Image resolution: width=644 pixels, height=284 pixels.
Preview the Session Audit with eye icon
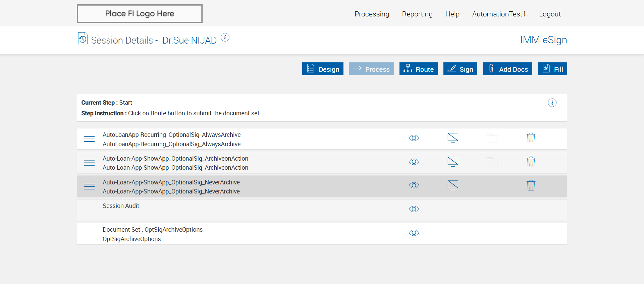[x=414, y=209]
